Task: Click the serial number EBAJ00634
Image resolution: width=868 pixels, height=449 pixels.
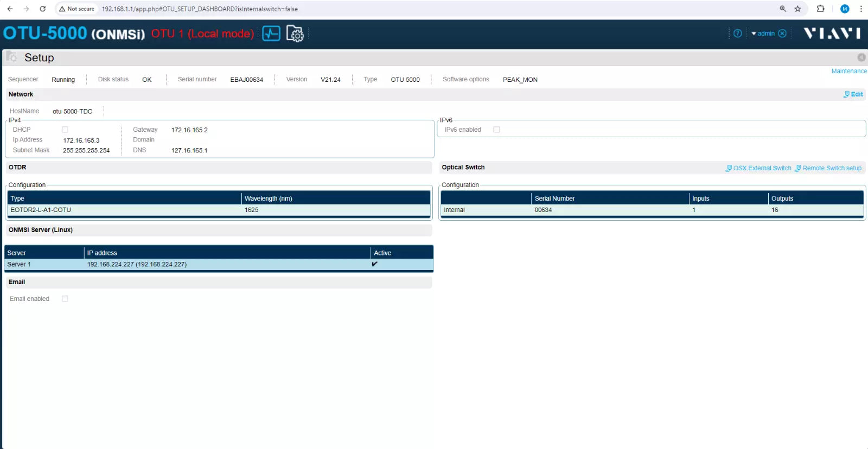Action: pos(247,80)
